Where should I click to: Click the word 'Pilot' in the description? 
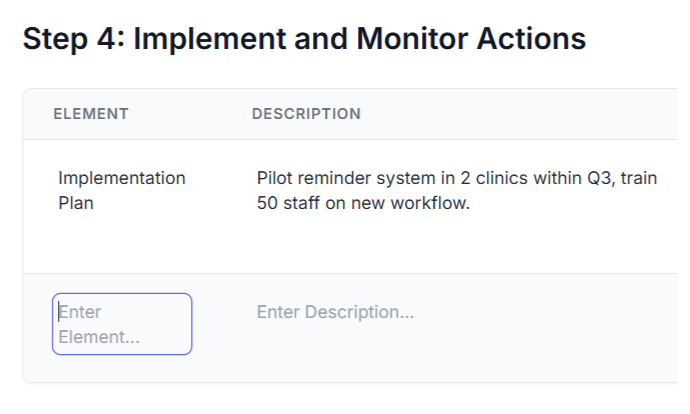[276, 178]
